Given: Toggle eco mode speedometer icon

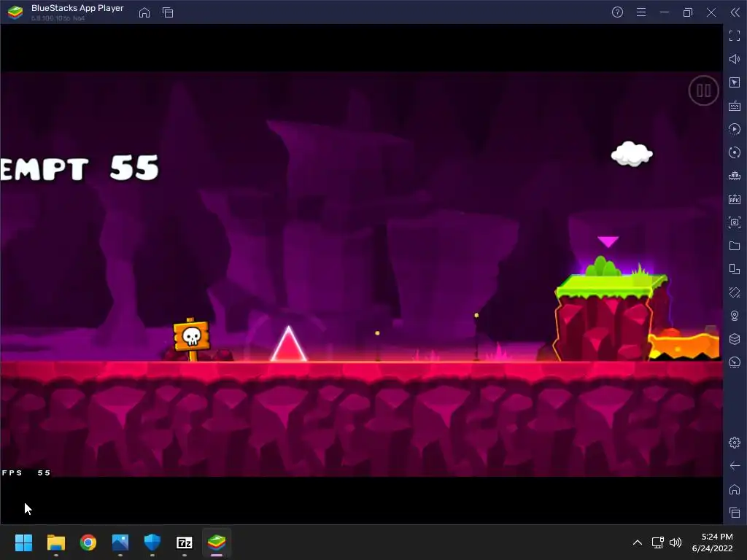Looking at the screenshot, I should 735,362.
